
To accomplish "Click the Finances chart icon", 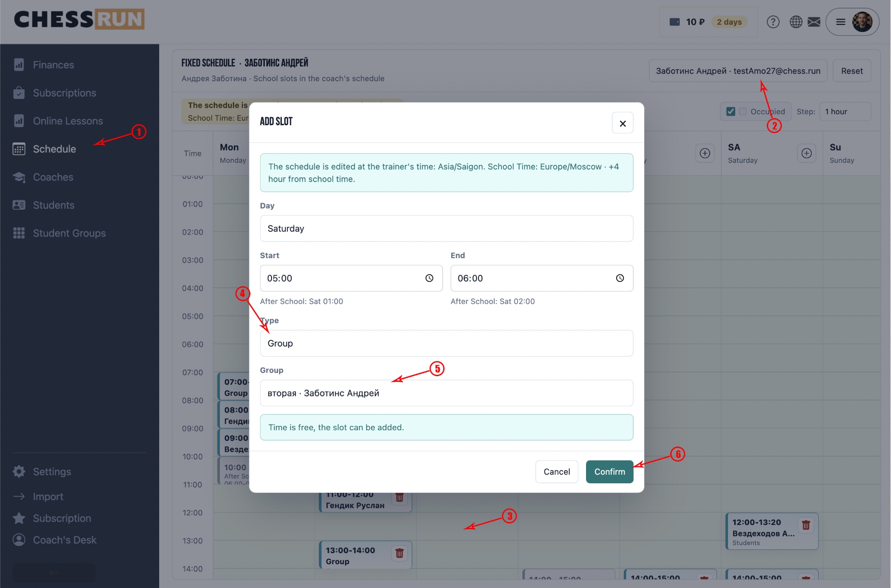I will pos(19,65).
